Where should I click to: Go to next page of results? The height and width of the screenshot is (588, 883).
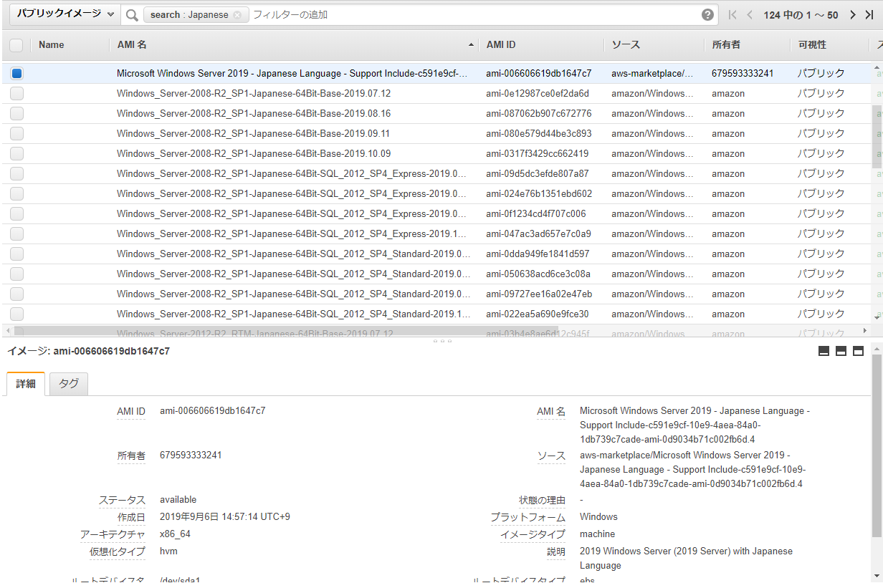coord(852,15)
